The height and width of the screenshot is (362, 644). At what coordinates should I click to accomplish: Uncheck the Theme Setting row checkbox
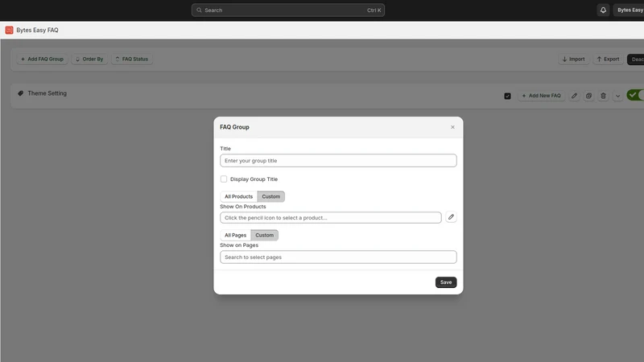(508, 96)
